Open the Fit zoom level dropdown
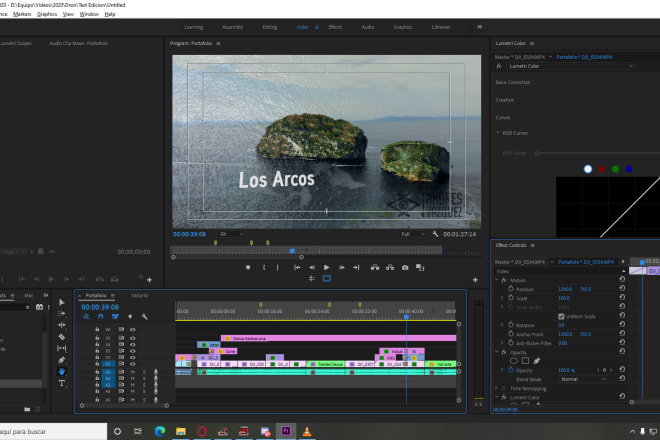The width and height of the screenshot is (660, 440). tap(231, 234)
